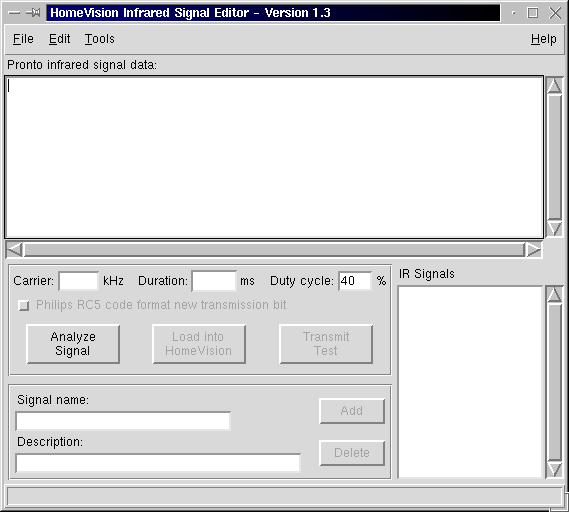Viewport: 569px width, 512px height.
Task: Click the Transmit Test button
Action: click(326, 344)
